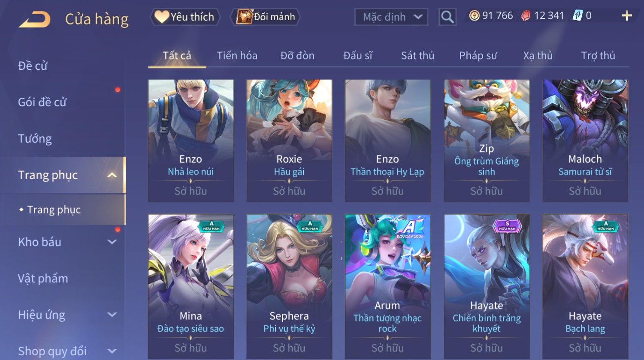Switch to the Tiến hóa tab
644x360 pixels.
237,56
